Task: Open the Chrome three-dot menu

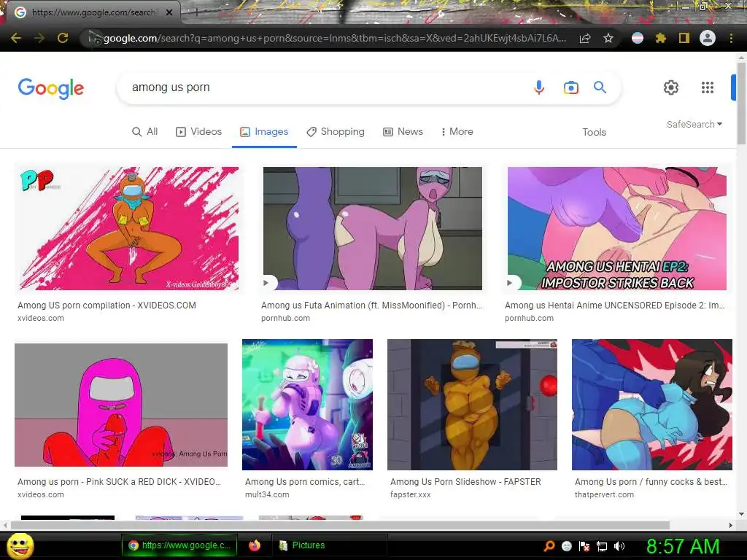Action: pos(731,38)
